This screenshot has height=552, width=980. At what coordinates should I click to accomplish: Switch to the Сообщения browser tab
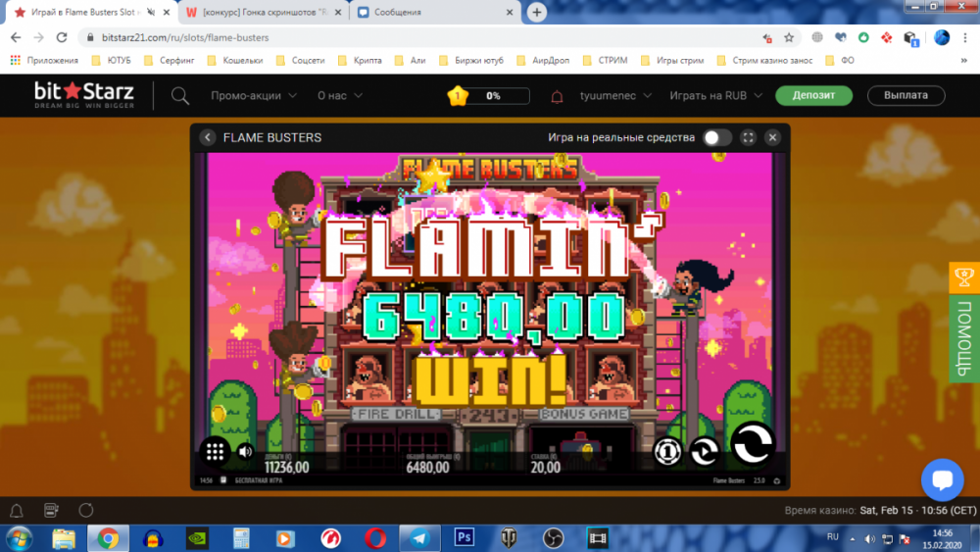(x=434, y=13)
